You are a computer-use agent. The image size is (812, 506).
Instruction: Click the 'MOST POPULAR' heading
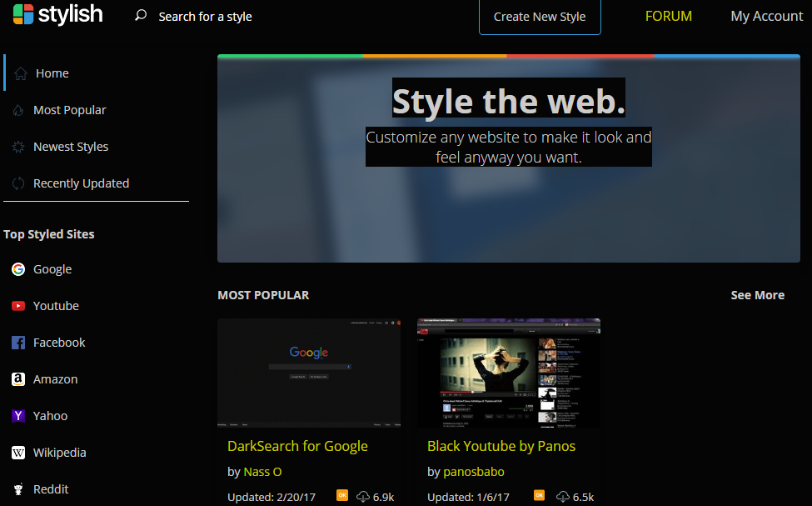coord(263,295)
